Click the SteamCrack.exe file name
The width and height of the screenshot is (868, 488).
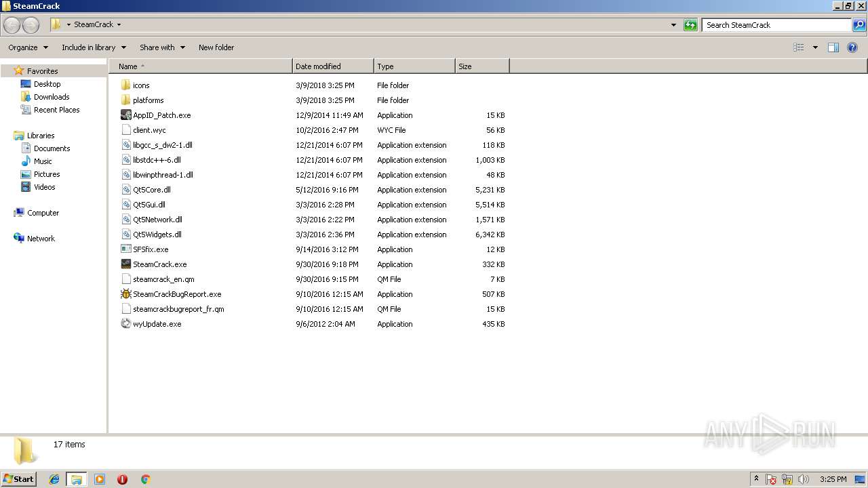[160, 264]
